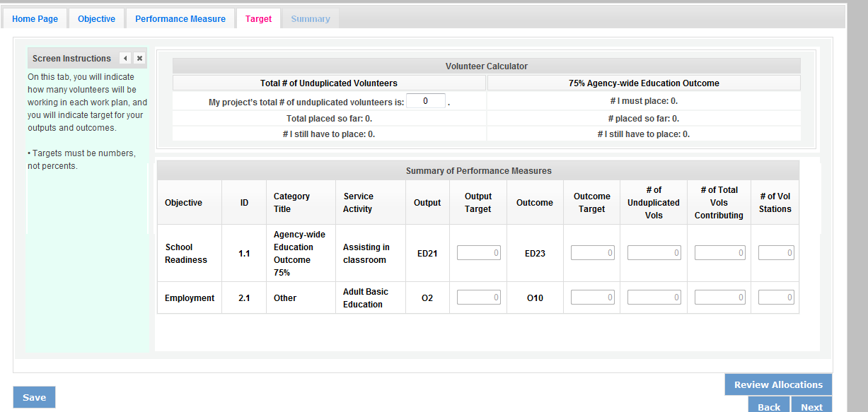Open the Summary tab
The image size is (868, 412).
click(311, 19)
